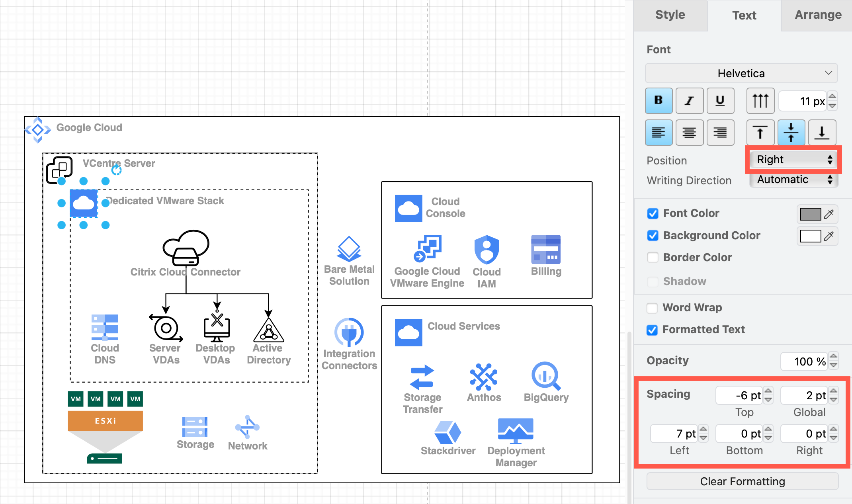Image resolution: width=852 pixels, height=504 pixels.
Task: Click the Clear Formatting button
Action: [x=742, y=481]
